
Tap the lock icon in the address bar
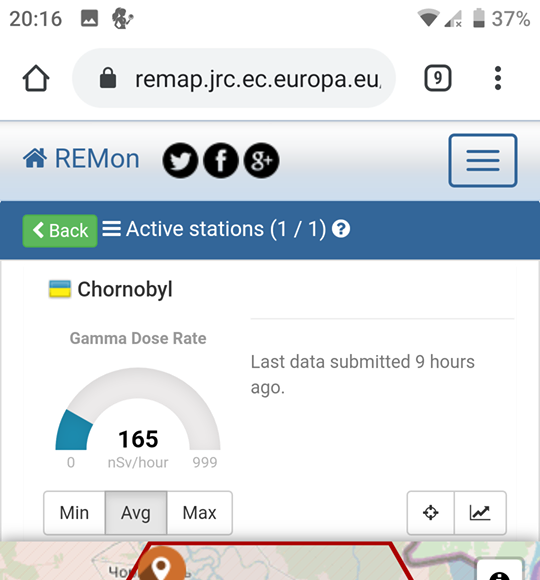click(x=108, y=78)
